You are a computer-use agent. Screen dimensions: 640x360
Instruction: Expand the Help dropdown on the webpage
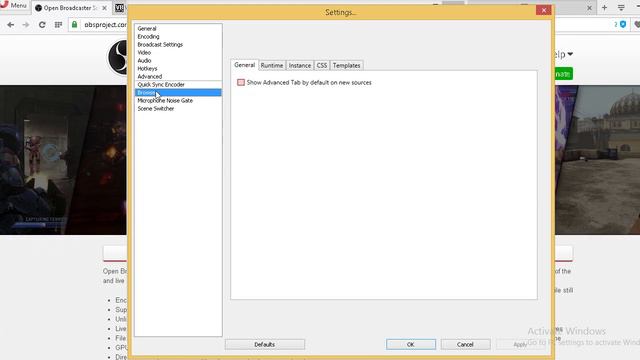coord(564,54)
